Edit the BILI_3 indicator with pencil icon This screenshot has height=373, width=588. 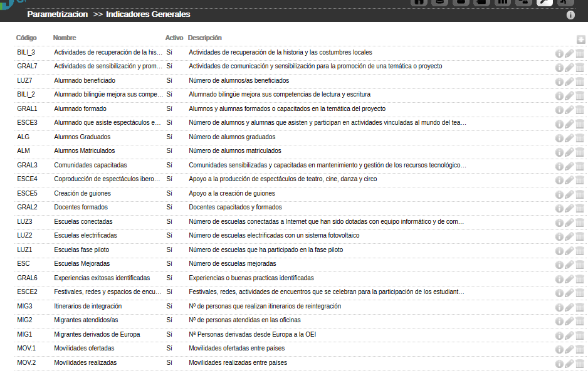[x=569, y=53]
